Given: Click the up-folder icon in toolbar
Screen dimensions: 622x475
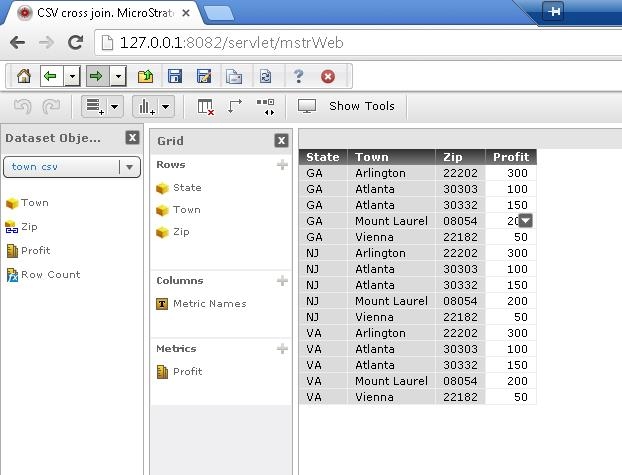Looking at the screenshot, I should click(x=145, y=76).
